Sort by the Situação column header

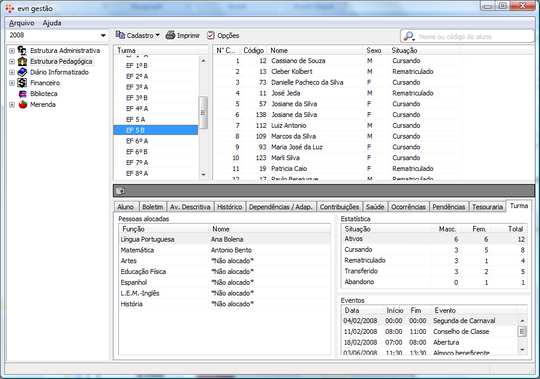pyautogui.click(x=424, y=51)
